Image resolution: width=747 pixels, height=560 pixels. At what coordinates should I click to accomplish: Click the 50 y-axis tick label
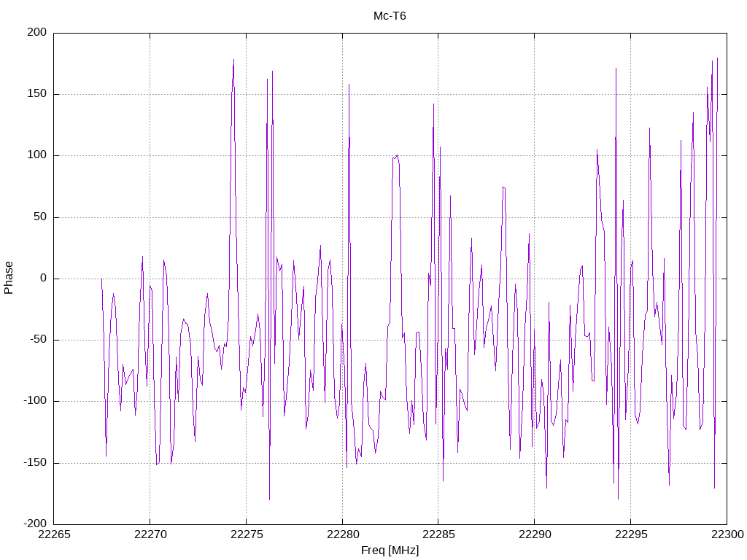click(41, 217)
